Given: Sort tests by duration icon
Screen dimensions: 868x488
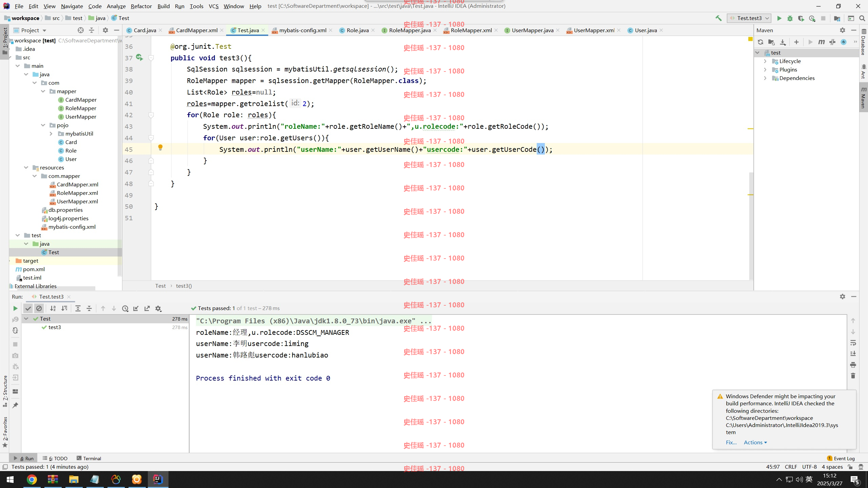Looking at the screenshot, I should pyautogui.click(x=64, y=308).
